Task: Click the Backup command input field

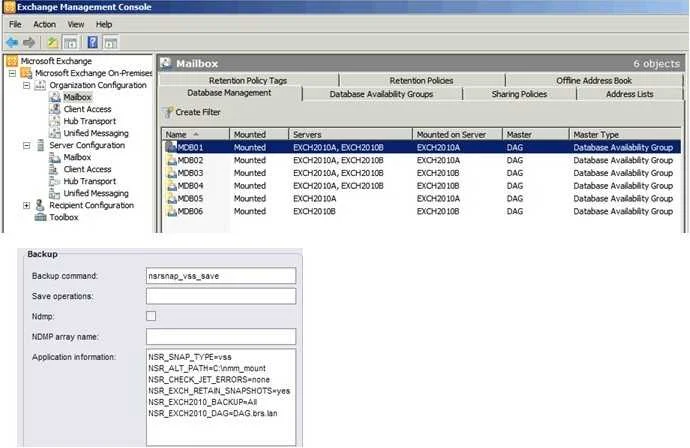Action: pyautogui.click(x=221, y=276)
